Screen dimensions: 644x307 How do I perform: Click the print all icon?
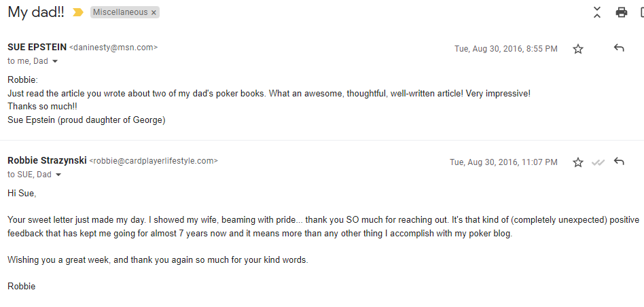(x=622, y=12)
